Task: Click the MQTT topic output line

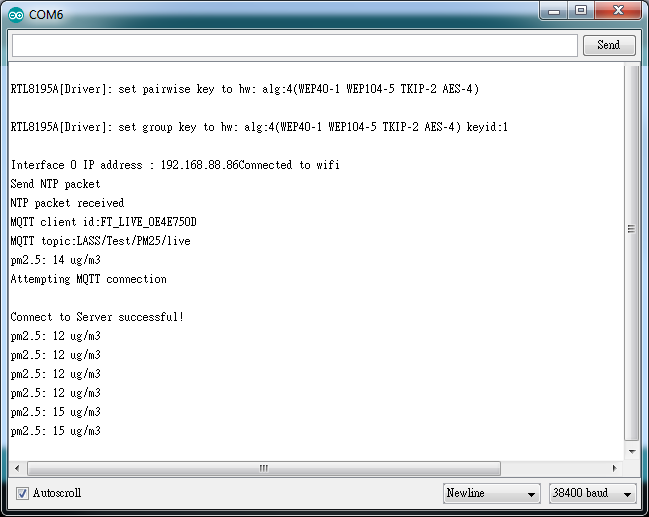Action: click(x=101, y=241)
